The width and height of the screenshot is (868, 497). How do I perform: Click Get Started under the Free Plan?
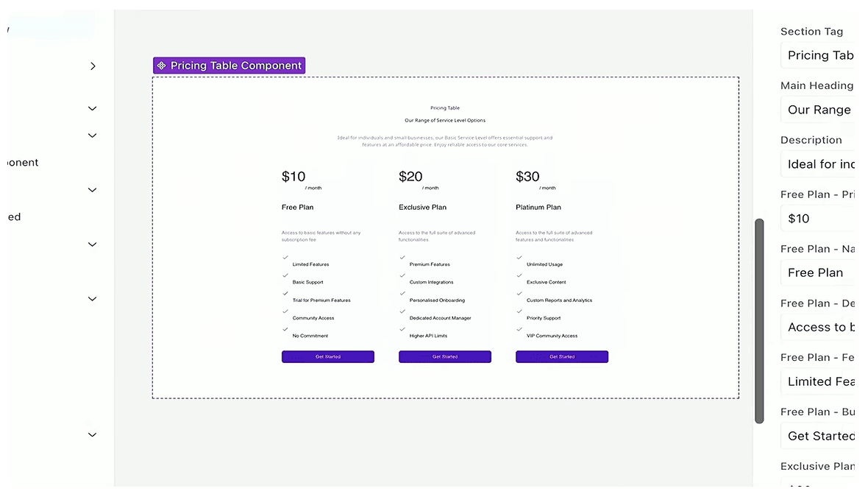(x=327, y=356)
